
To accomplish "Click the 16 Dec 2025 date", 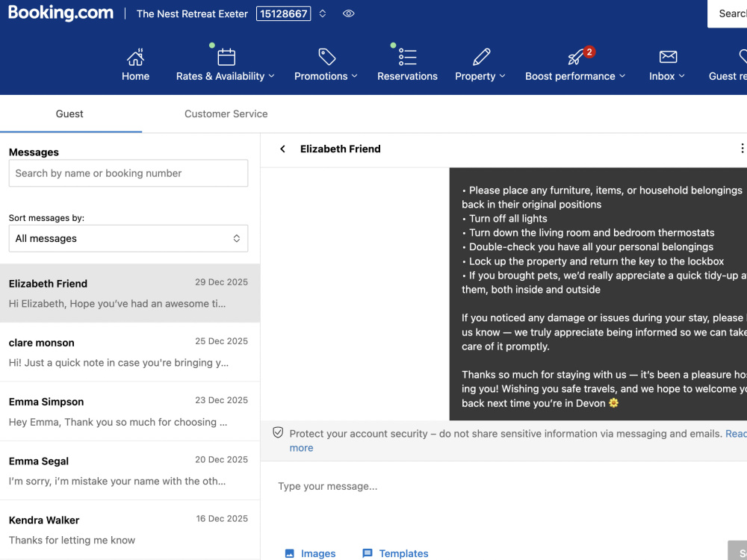I will click(x=222, y=519).
